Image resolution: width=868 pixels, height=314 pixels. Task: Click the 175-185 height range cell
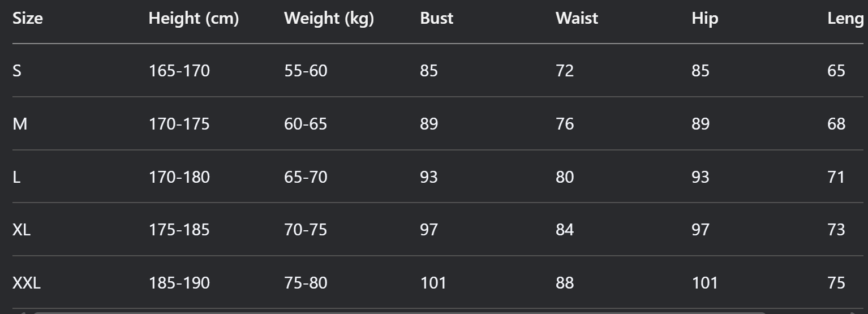179,230
